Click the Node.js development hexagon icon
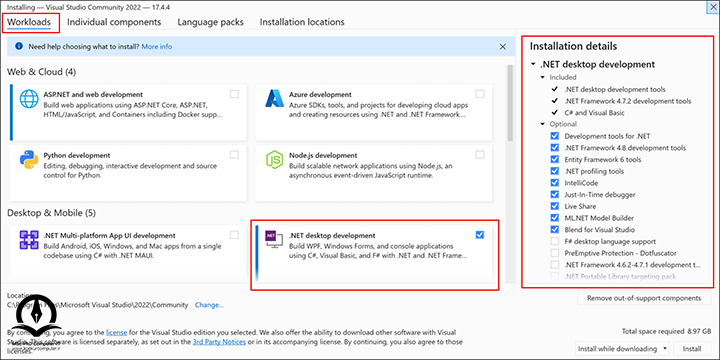720x360 pixels. (274, 159)
